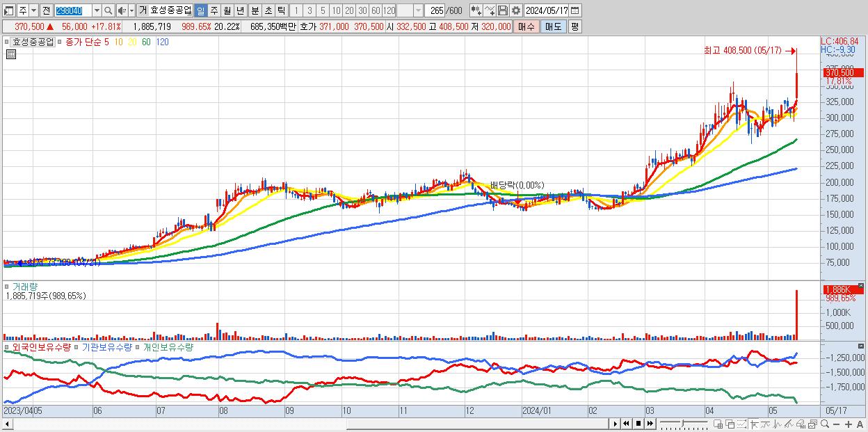Select the 120 interval preset

pos(389,10)
